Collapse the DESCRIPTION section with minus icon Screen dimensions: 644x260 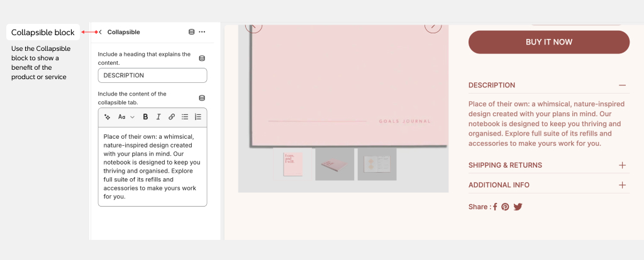(622, 85)
